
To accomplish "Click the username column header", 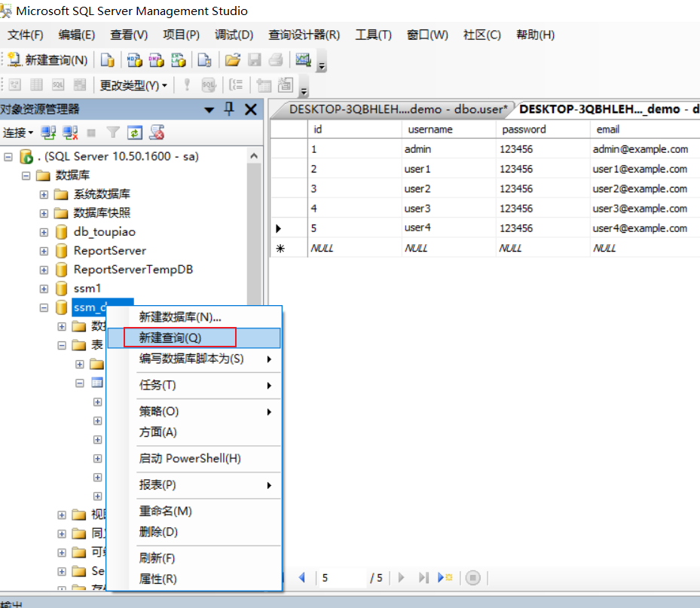I will (x=448, y=130).
